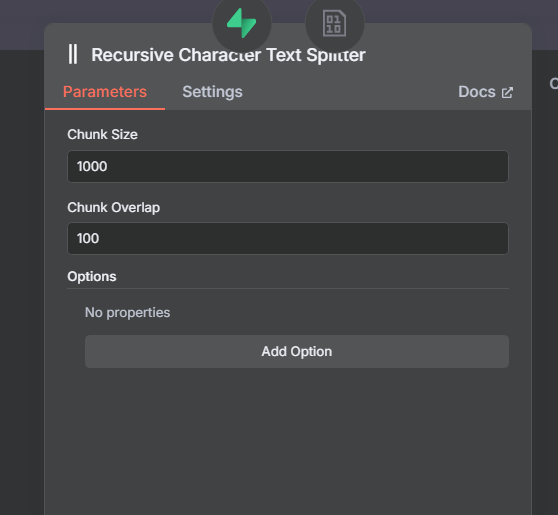Click the external link arrow beside Docs
558x515 pixels.
tap(507, 93)
